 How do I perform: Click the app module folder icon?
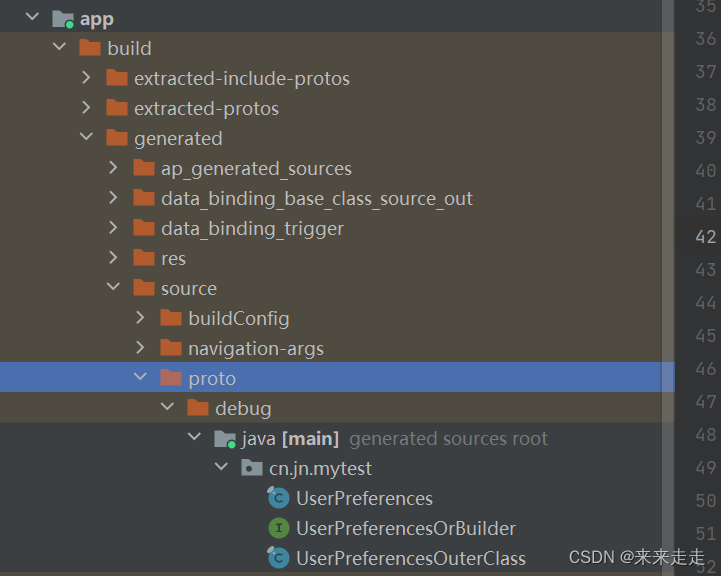[63, 19]
